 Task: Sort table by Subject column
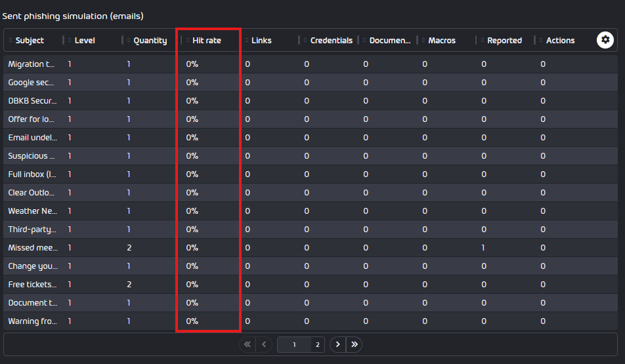[x=30, y=40]
